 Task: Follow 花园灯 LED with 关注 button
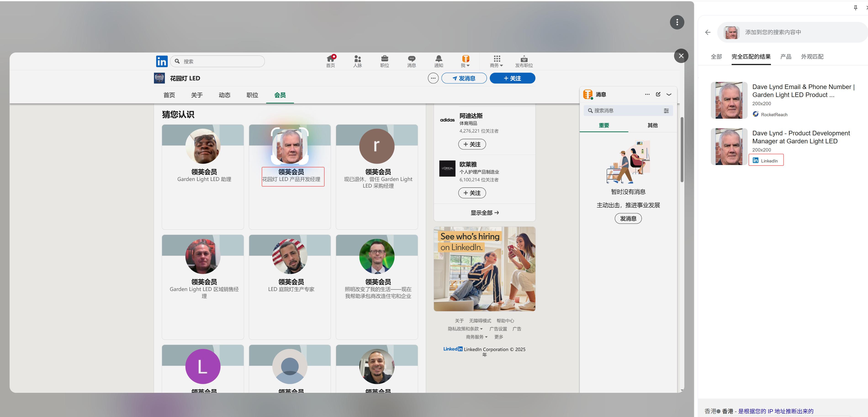pos(512,79)
